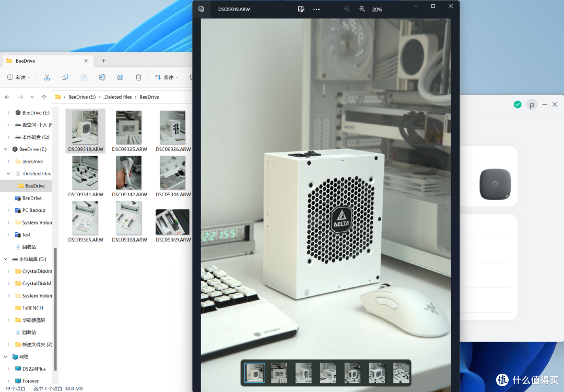Open 回收站 under BeeDrive (E:)
Viewport: 564px width, 392px height.
26,247
